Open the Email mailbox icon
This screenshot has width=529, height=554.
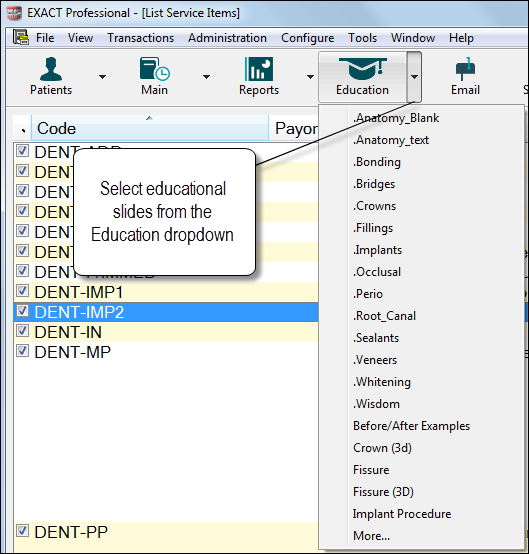[x=465, y=76]
